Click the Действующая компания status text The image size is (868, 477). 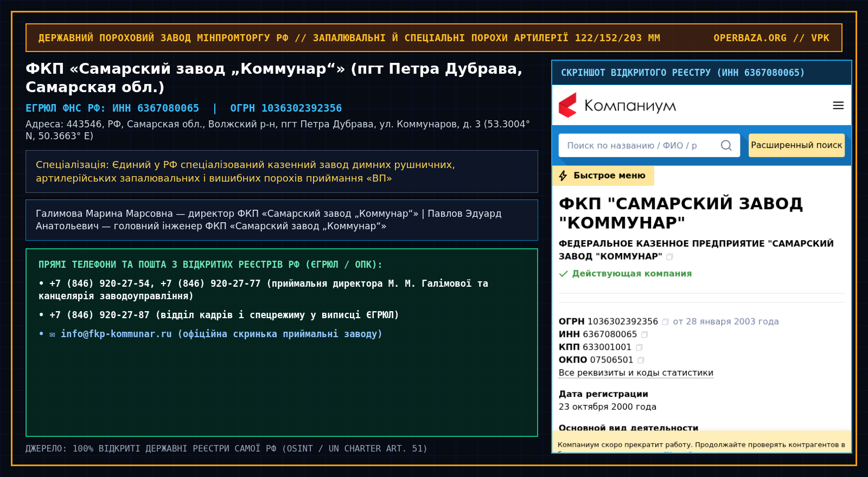pos(632,274)
